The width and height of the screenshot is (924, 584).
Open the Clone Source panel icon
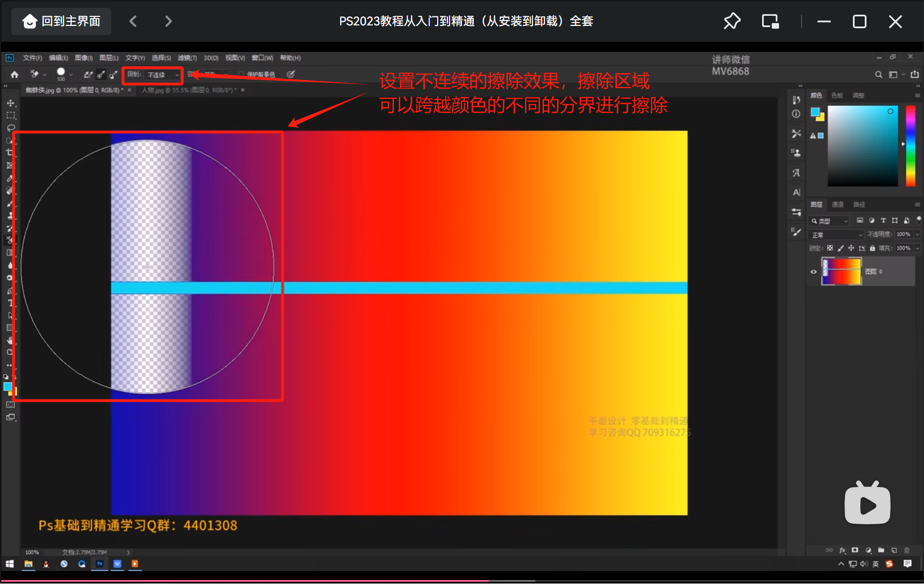[x=796, y=152]
